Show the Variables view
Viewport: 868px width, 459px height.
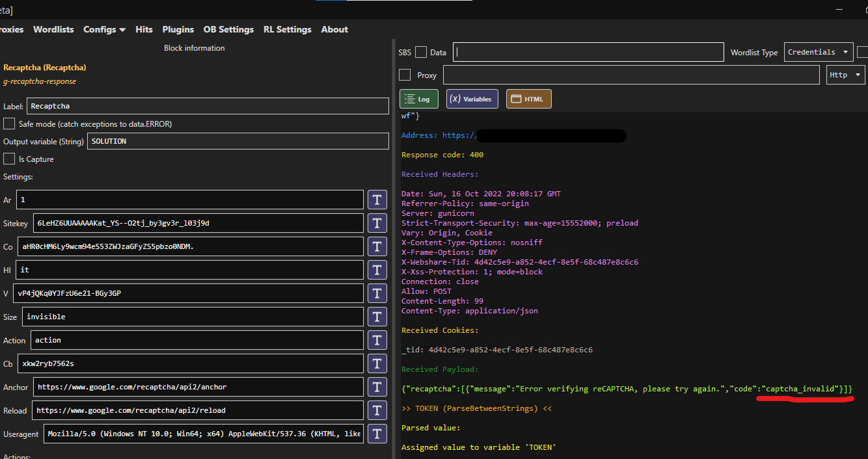click(x=472, y=99)
